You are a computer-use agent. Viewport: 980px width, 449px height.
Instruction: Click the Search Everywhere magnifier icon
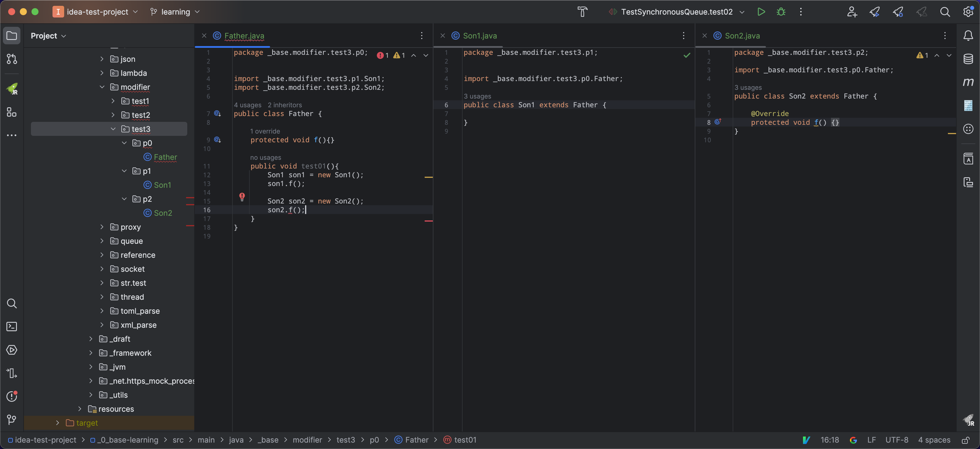point(945,12)
